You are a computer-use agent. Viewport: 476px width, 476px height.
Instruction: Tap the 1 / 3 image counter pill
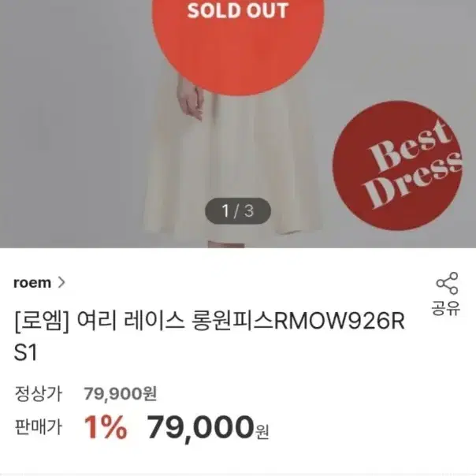tap(238, 211)
